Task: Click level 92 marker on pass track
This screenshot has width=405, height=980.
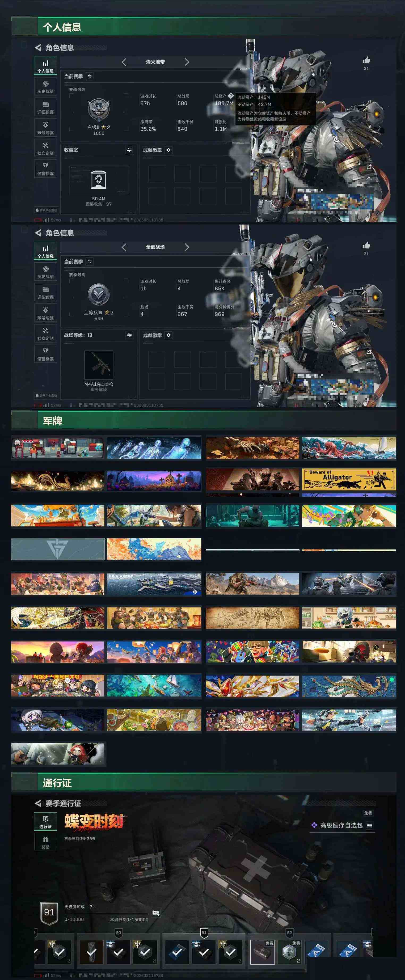Action: pyautogui.click(x=289, y=933)
